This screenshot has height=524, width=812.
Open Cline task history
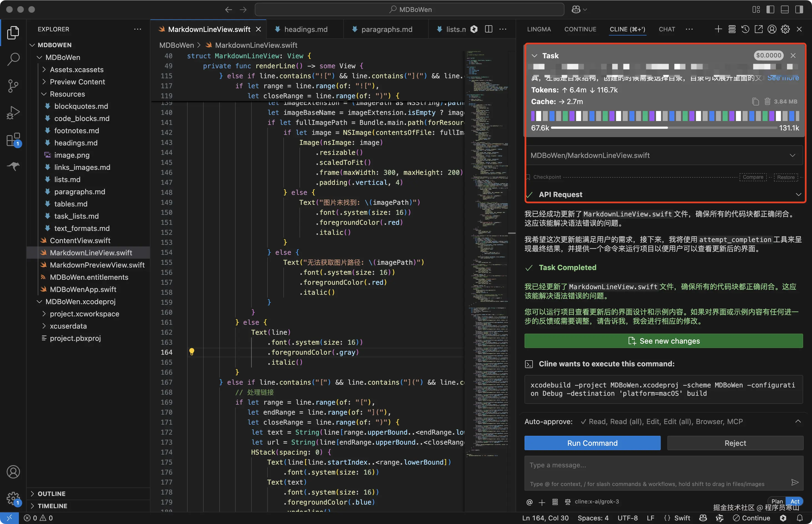click(745, 29)
